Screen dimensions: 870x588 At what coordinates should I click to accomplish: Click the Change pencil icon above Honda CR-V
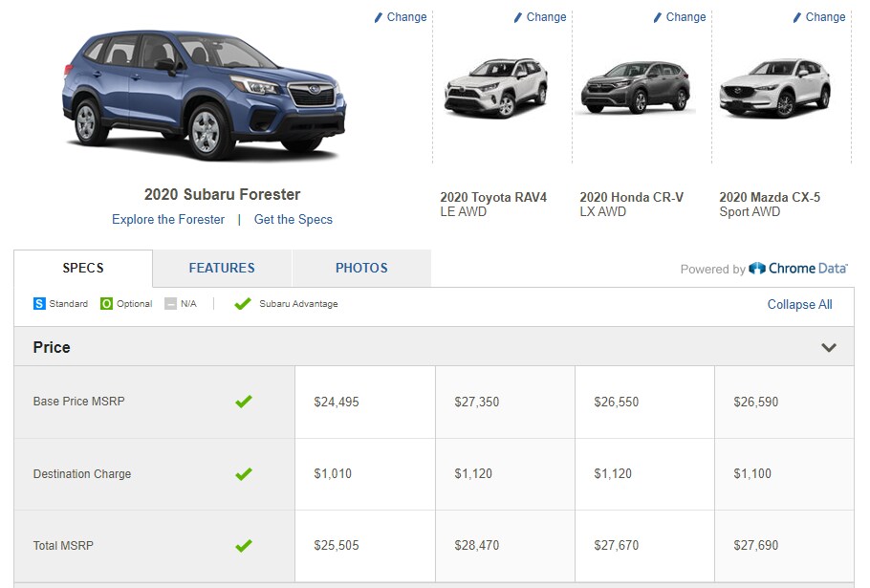tap(658, 18)
